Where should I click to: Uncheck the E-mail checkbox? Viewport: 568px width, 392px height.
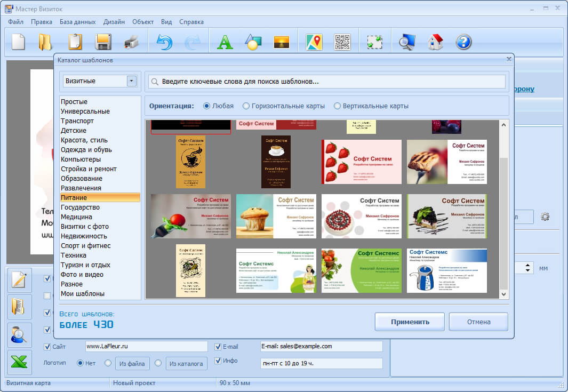[x=218, y=347]
